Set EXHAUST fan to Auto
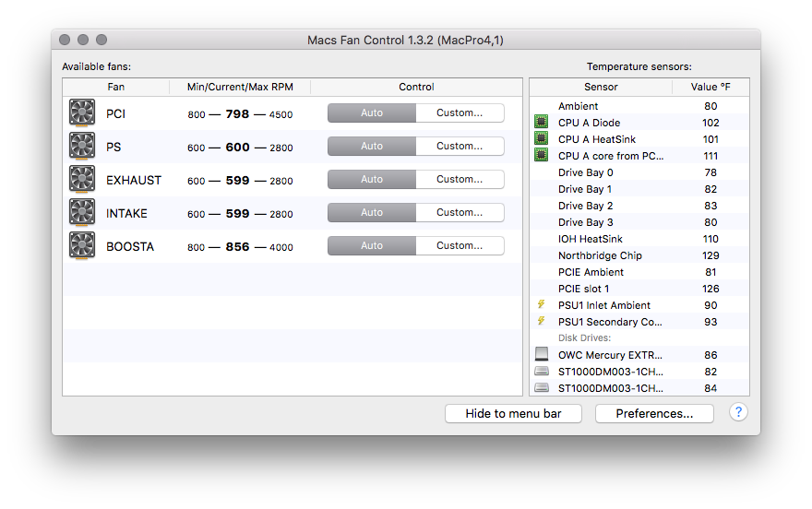 pyautogui.click(x=372, y=179)
